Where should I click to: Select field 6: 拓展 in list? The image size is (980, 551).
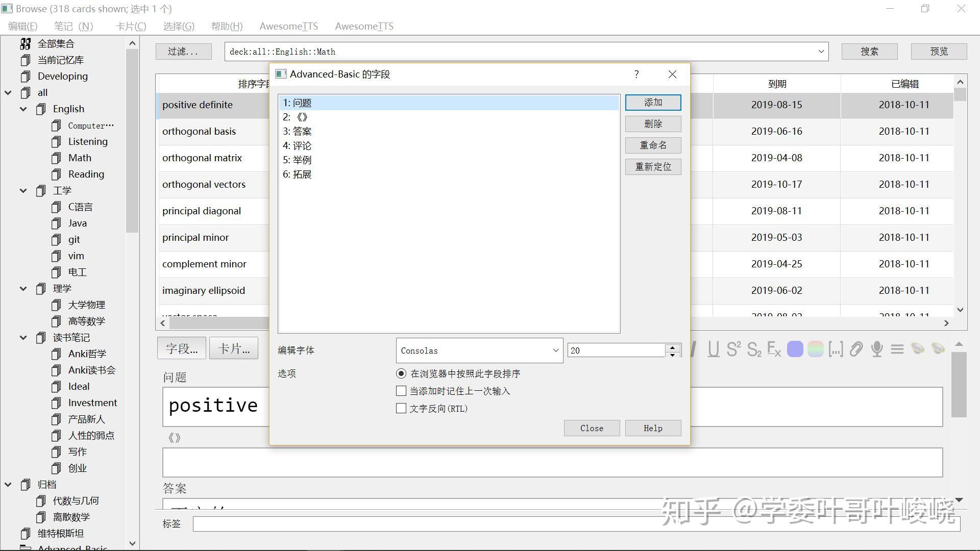click(x=449, y=174)
